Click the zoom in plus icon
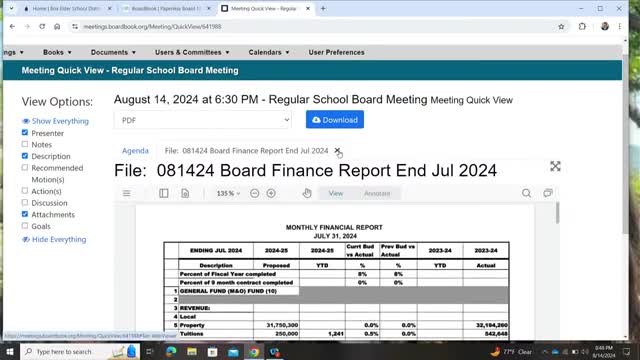The image size is (640, 360). point(271,193)
